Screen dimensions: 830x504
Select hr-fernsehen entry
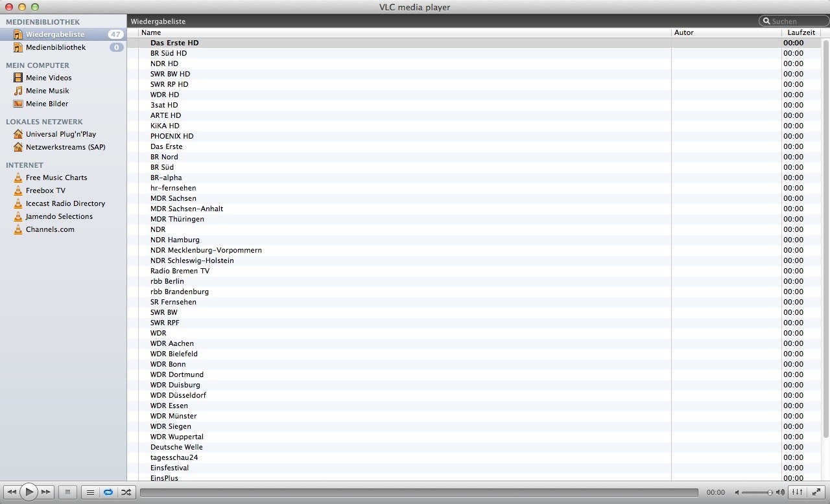[x=474, y=188]
